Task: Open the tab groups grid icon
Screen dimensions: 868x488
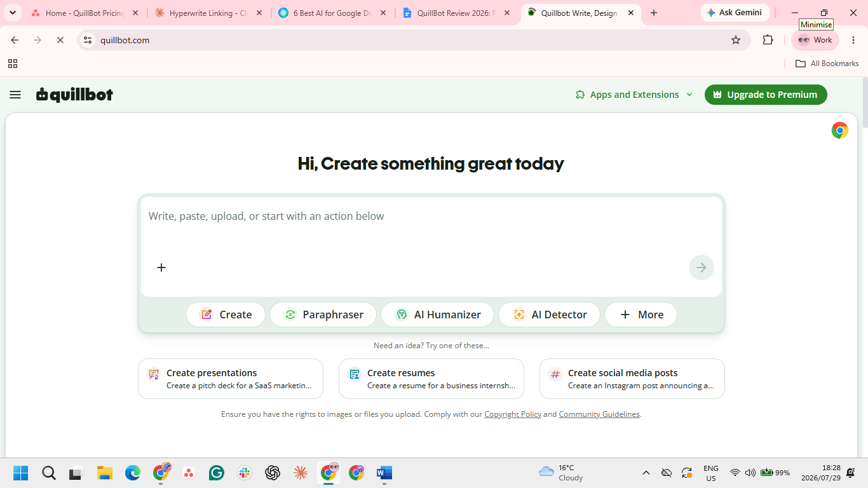Action: [13, 64]
